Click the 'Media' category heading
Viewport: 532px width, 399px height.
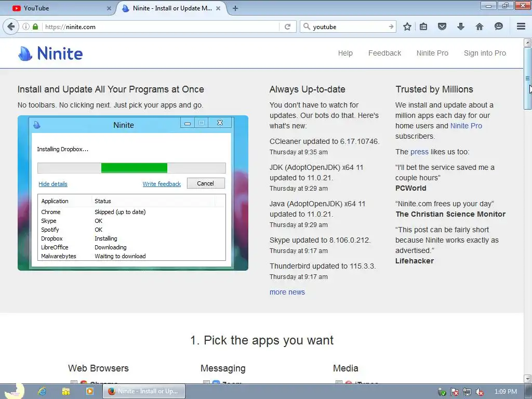pos(345,368)
